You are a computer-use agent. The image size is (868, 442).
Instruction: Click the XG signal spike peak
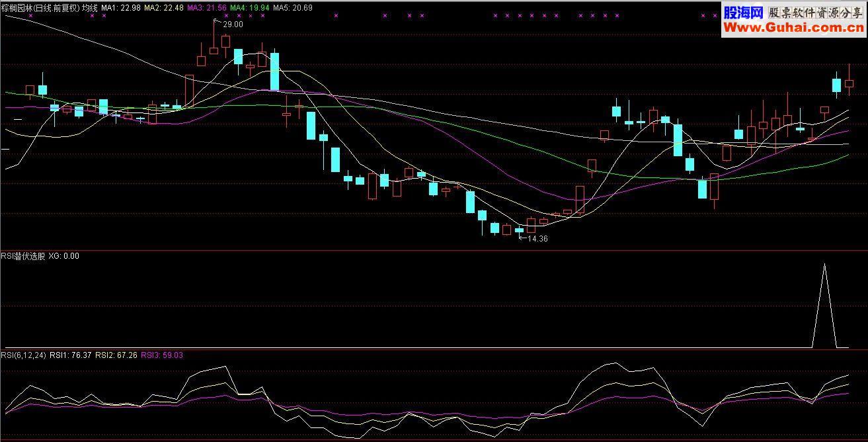coord(824,265)
